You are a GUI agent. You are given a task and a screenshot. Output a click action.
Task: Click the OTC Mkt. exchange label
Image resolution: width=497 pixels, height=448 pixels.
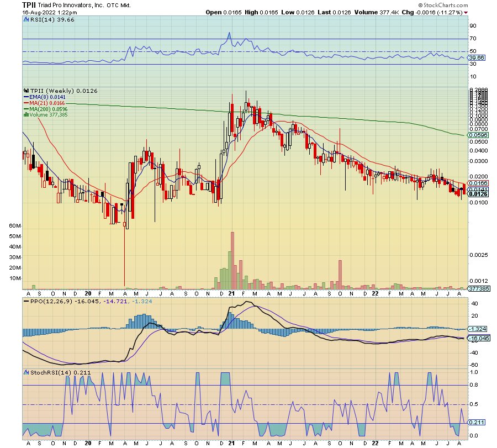tap(119, 6)
